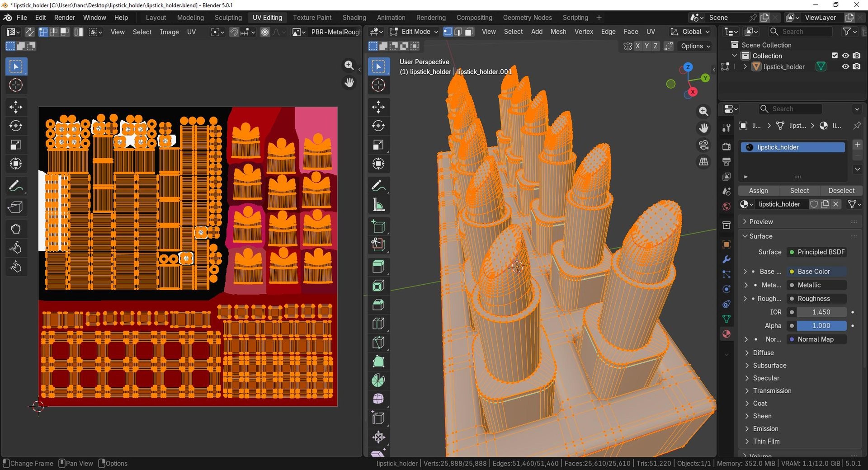Select the Loop Cut tool

[378, 324]
